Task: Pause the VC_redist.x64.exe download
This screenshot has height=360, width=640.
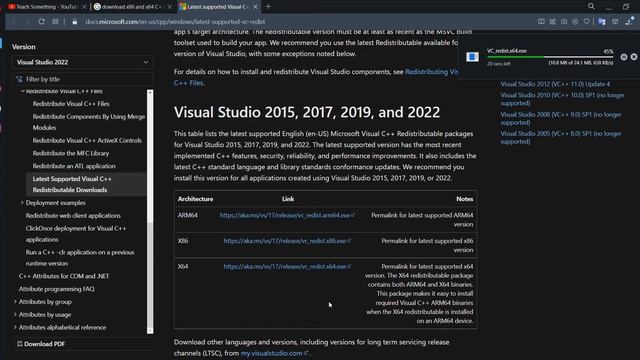Action: click(x=624, y=57)
